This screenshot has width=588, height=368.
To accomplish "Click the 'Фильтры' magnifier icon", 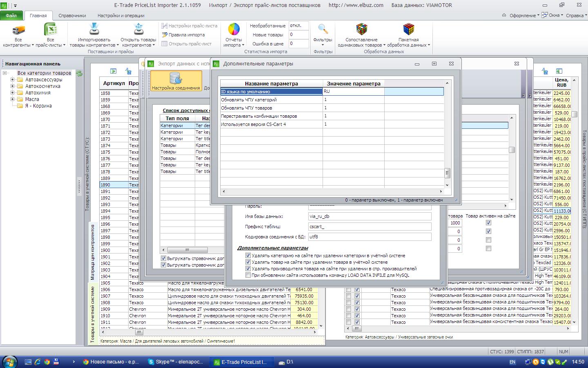I will point(323,29).
